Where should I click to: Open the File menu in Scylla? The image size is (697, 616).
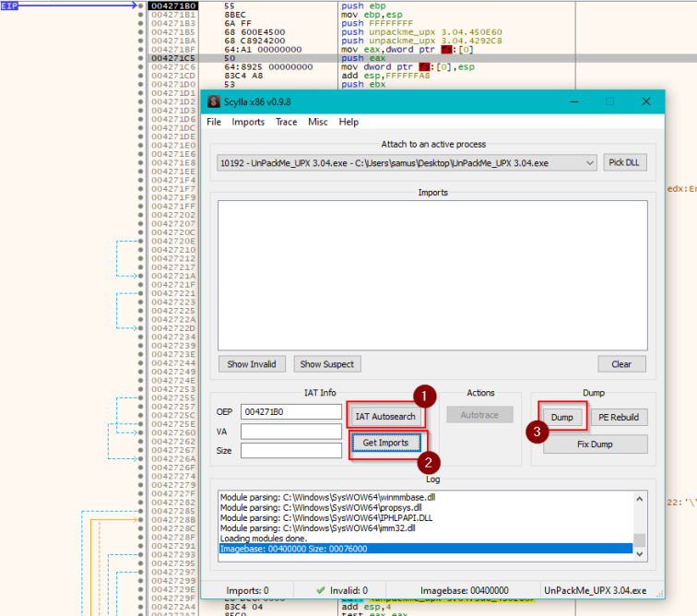[214, 122]
